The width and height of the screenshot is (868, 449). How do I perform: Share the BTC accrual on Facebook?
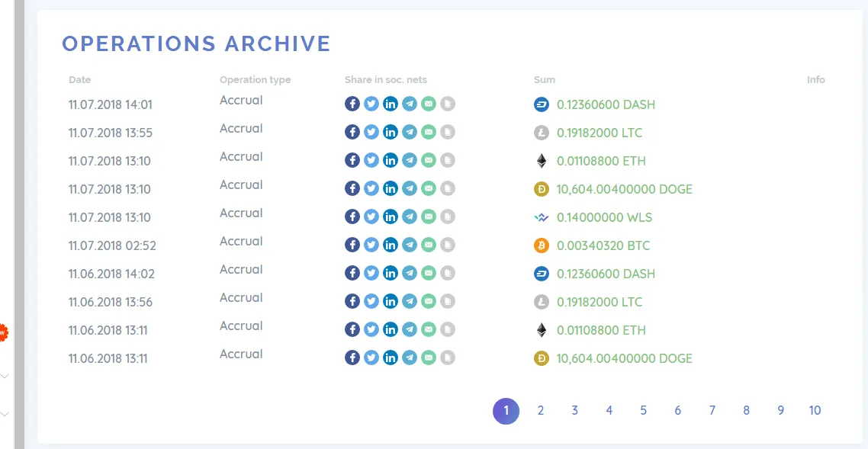tap(352, 245)
